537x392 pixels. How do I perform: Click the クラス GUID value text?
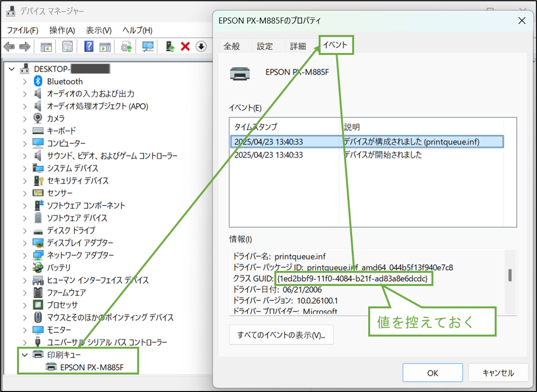353,278
